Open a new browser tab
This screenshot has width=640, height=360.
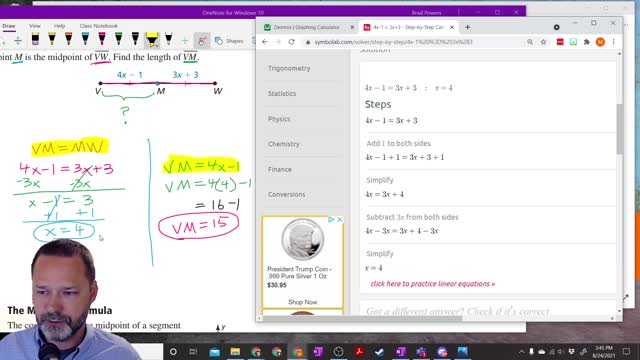(x=468, y=27)
